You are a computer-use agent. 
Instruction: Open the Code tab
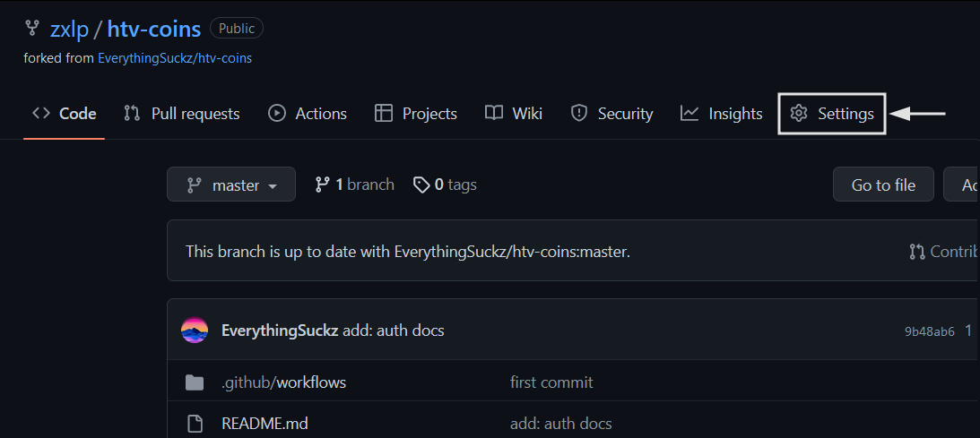pos(64,114)
